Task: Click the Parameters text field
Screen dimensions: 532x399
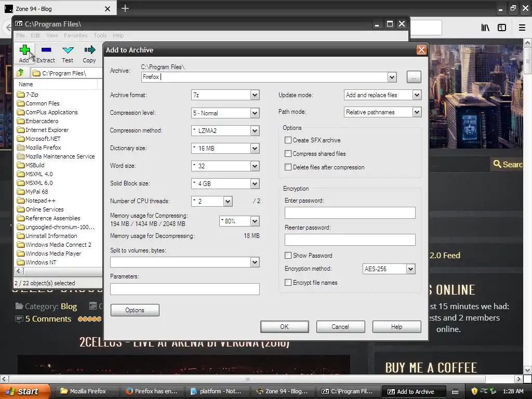Action: coord(185,289)
